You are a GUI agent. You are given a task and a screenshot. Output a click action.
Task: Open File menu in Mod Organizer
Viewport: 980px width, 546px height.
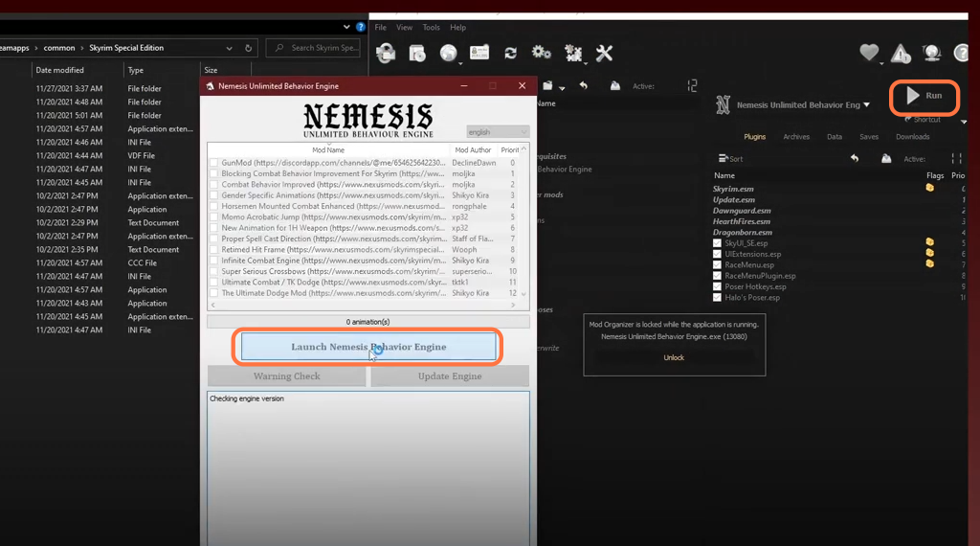point(381,28)
